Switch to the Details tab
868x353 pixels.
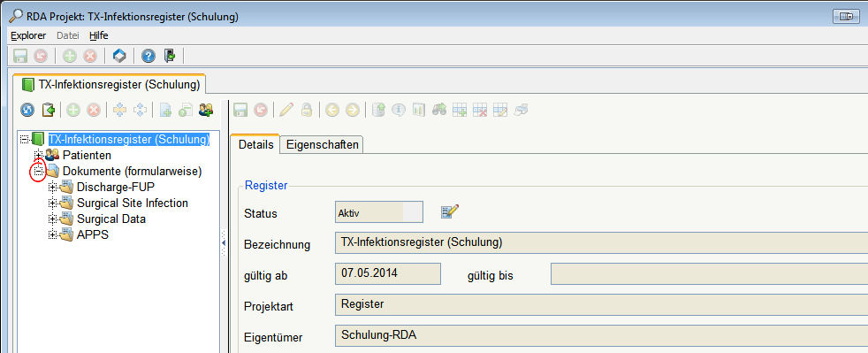tap(255, 144)
